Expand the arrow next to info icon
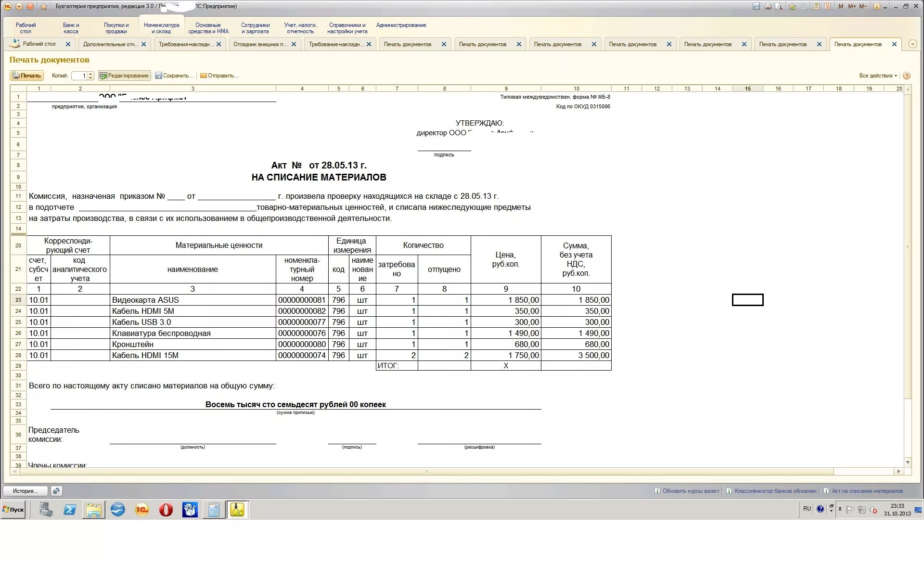Viewport: 924px width, 566px height. pyautogui.click(x=885, y=7)
